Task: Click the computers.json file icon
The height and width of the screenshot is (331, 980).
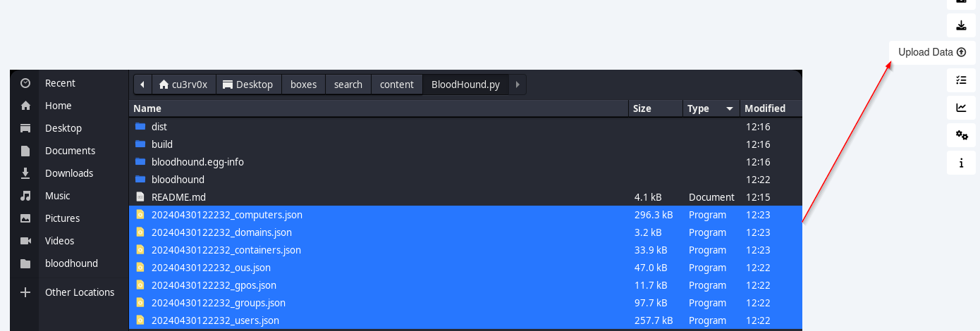Action: coord(140,215)
